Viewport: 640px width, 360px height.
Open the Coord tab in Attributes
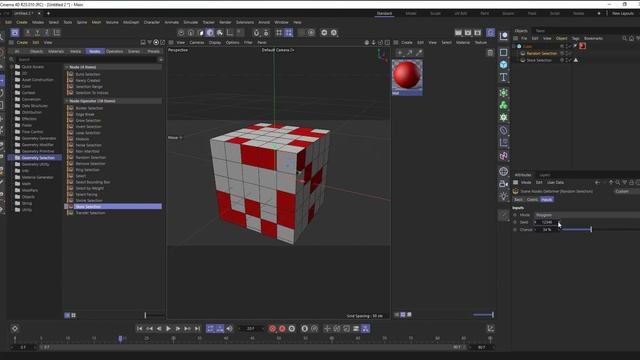(x=532, y=200)
